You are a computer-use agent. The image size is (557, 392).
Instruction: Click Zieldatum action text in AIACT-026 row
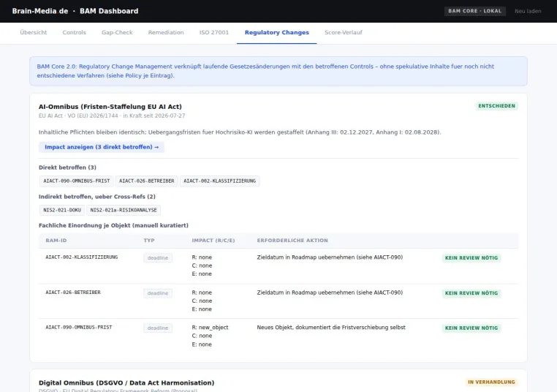[x=330, y=292]
